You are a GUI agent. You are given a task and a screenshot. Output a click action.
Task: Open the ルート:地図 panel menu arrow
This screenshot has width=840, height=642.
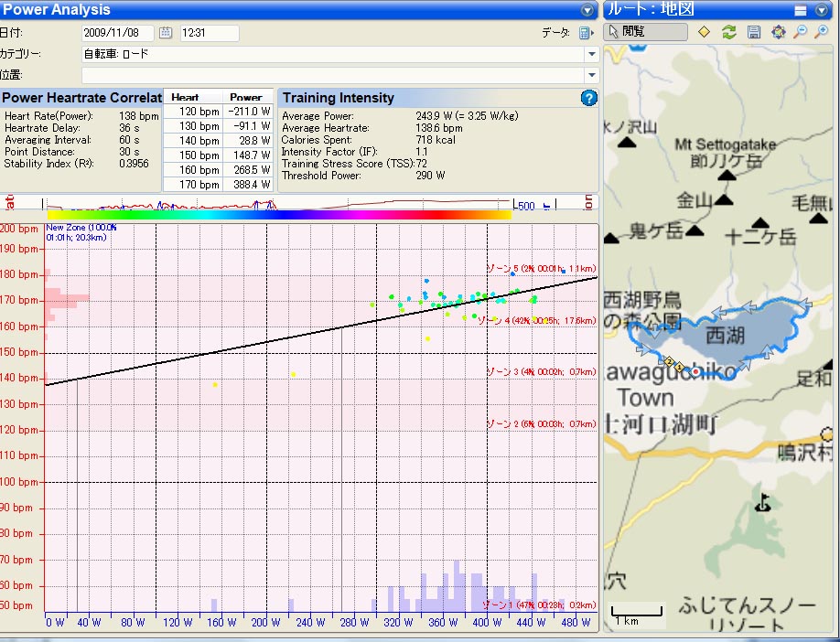coord(823,10)
